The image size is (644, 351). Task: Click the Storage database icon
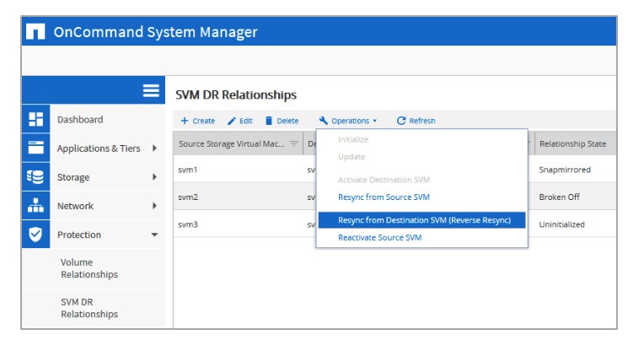(35, 177)
